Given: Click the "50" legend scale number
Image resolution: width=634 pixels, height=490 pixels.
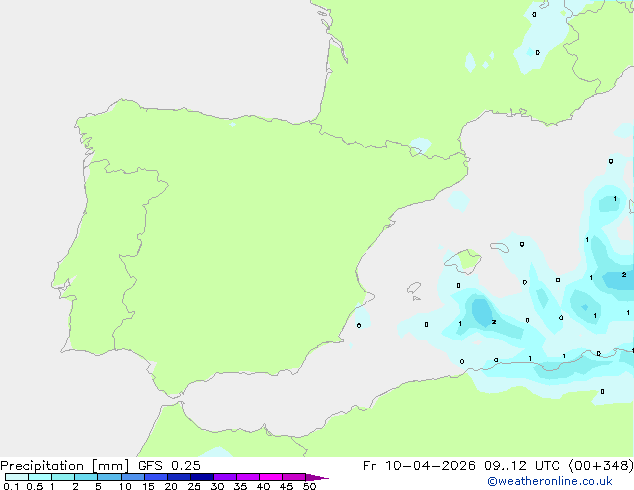Looking at the screenshot, I should [309, 486].
